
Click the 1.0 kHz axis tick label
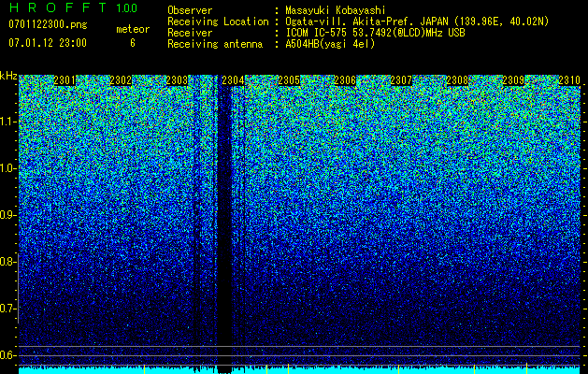pos(7,168)
